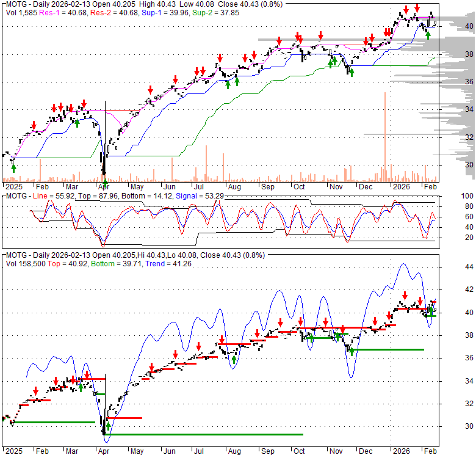The height and width of the screenshot is (455, 476).
Task: Click the green arrow in November on bottom chart
Action: click(x=351, y=349)
